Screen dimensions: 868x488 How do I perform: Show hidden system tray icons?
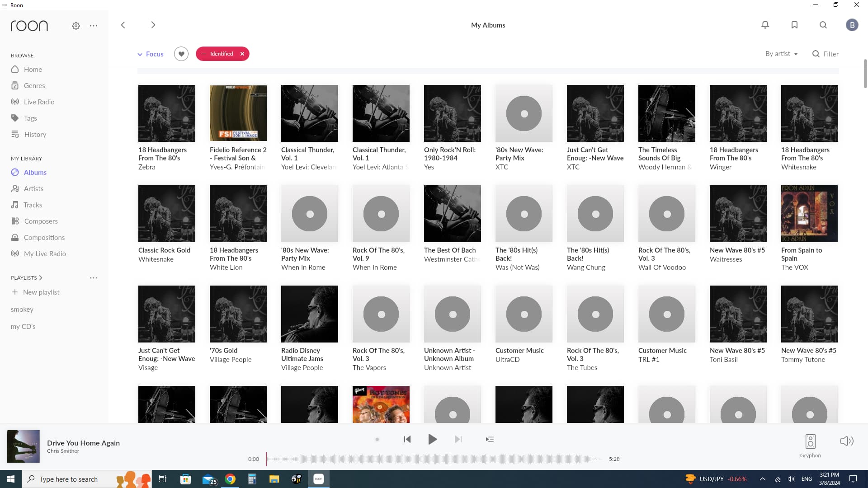click(x=762, y=479)
